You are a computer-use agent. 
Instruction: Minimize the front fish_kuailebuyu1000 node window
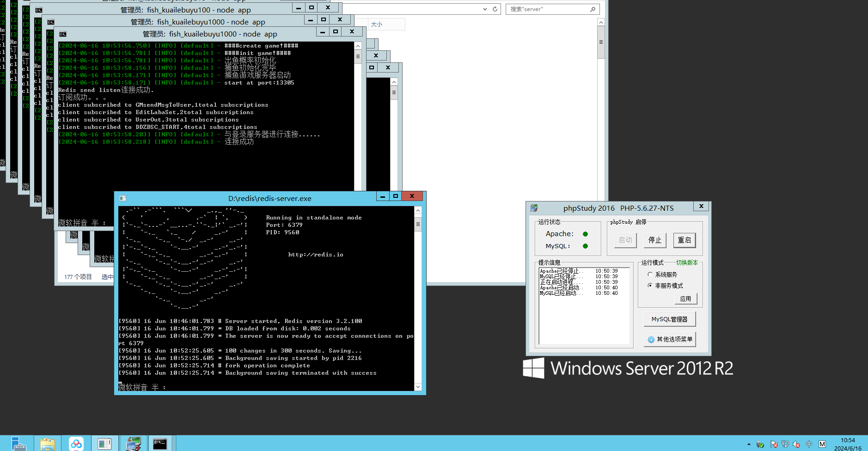click(323, 32)
